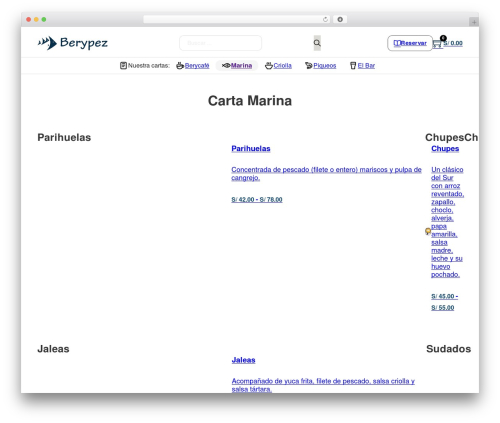Screen dimensions: 500x423
Task: Click the Marina fish icon
Action: pyautogui.click(x=226, y=66)
